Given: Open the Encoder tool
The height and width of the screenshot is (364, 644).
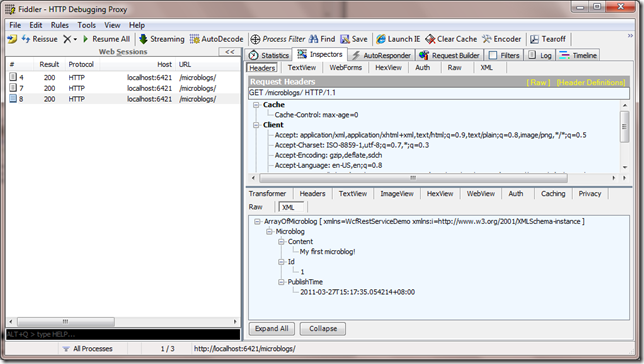Looking at the screenshot, I should click(501, 39).
